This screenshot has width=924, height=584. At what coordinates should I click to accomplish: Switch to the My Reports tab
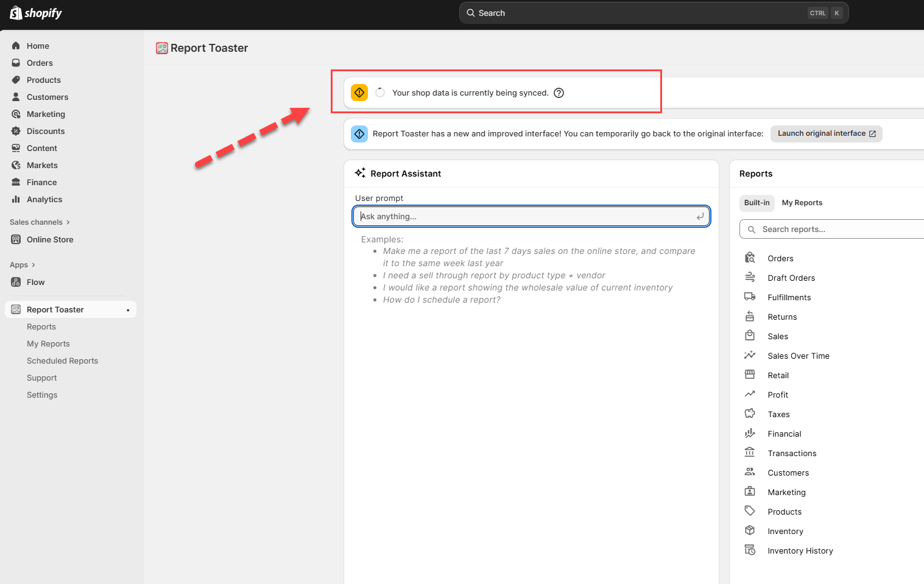[x=802, y=203]
